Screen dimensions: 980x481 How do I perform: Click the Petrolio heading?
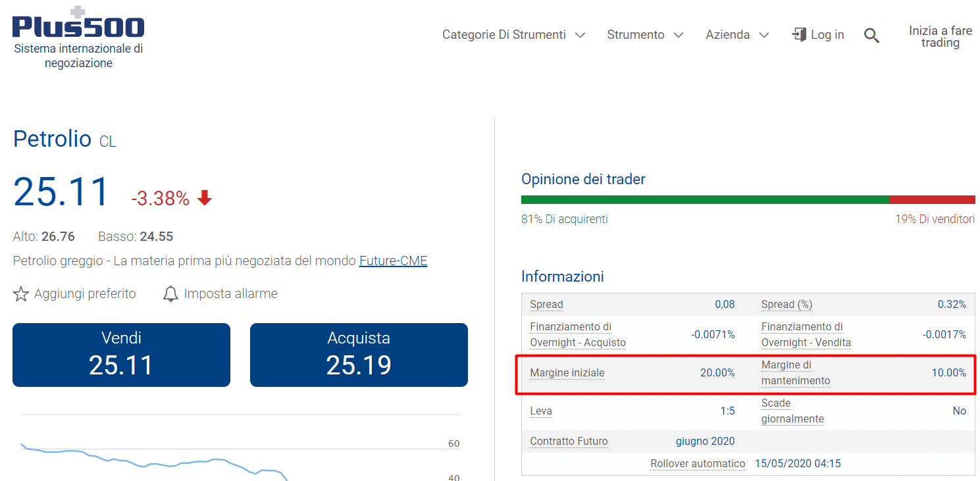click(52, 139)
